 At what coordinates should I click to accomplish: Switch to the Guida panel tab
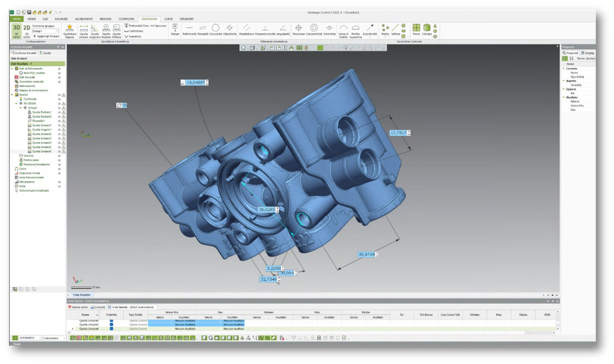point(45,53)
